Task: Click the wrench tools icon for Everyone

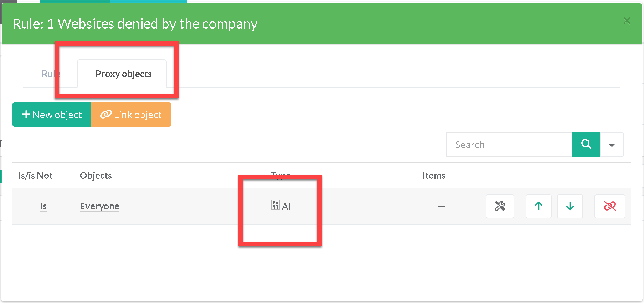Action: coord(500,206)
